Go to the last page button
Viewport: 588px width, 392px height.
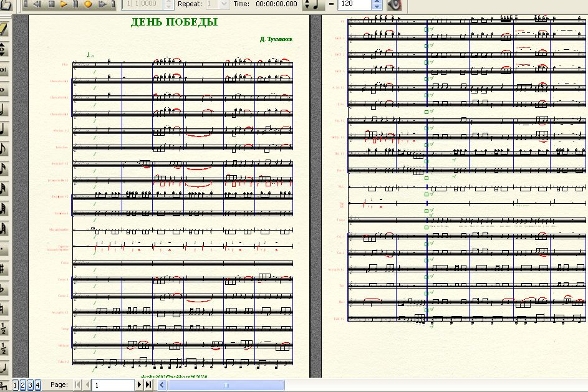click(149, 385)
